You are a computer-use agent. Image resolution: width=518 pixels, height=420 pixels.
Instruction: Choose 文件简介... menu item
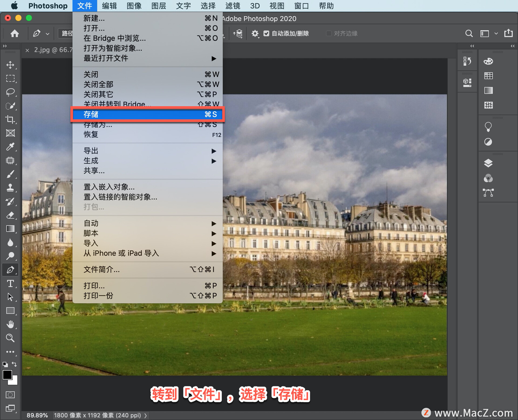coord(148,269)
